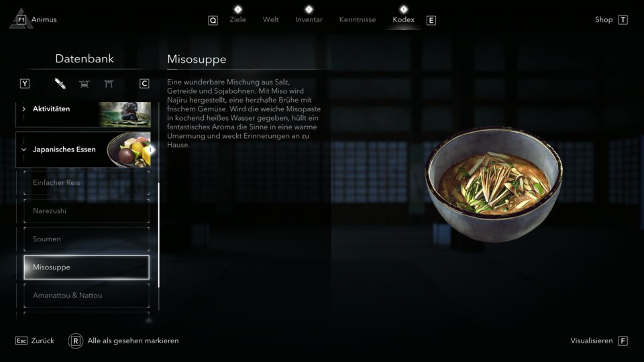Viewport: 644px width, 362px height.
Task: Select the Narezushi database entry
Action: coord(87,211)
